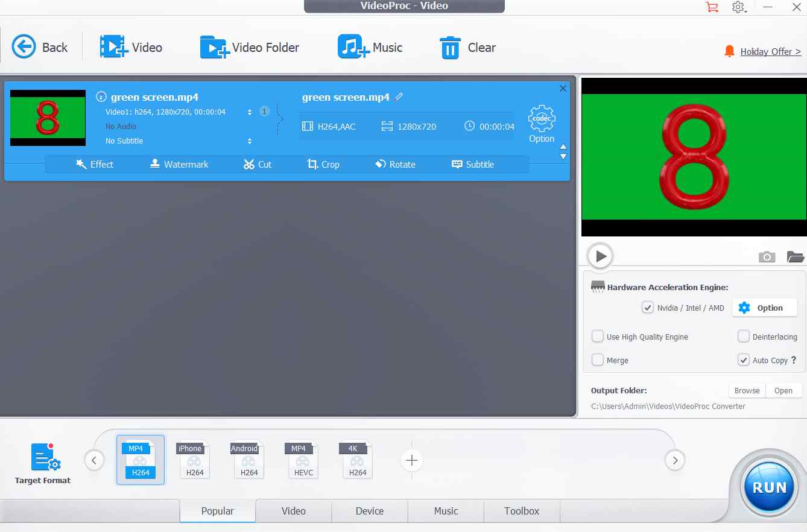Add a Music file
This screenshot has height=532, width=807.
370,47
